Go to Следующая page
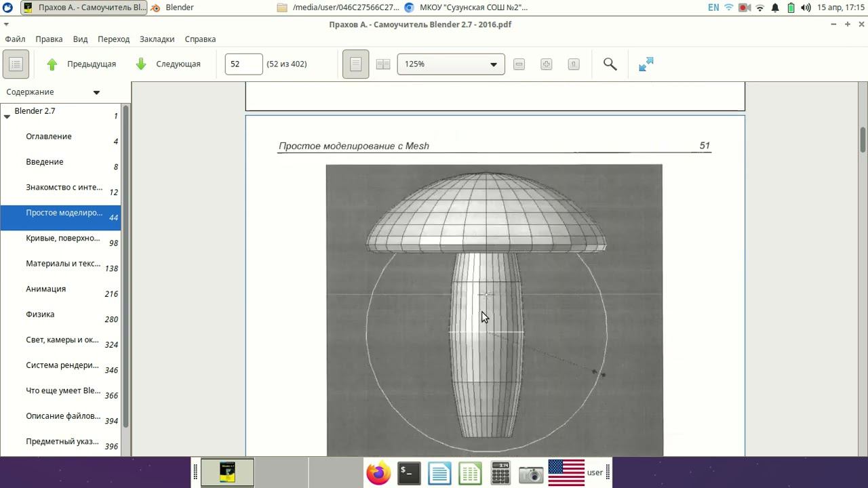868x488 pixels. [168, 64]
